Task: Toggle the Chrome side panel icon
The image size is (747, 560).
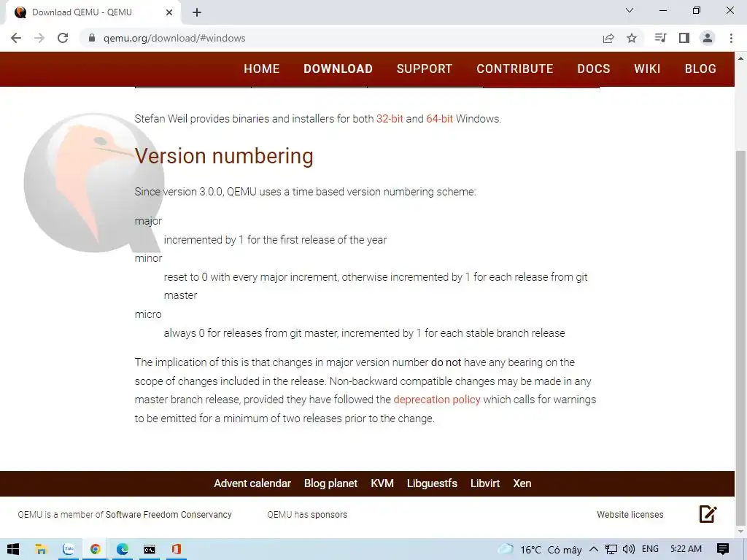Action: [684, 38]
